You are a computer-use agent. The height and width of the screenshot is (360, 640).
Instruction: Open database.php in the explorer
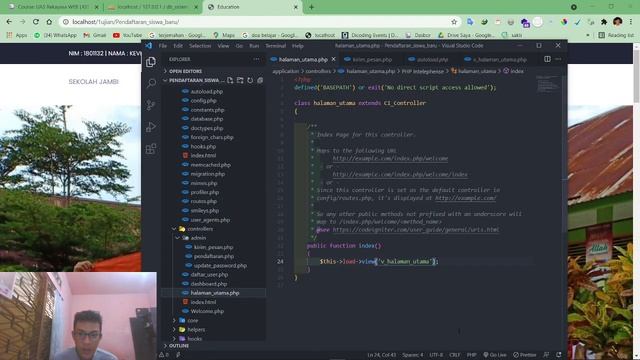pyautogui.click(x=207, y=119)
